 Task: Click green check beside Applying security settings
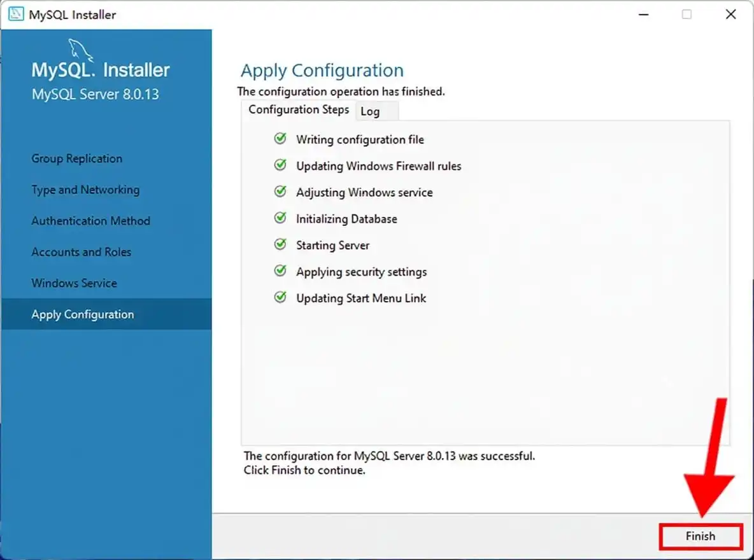click(x=280, y=271)
